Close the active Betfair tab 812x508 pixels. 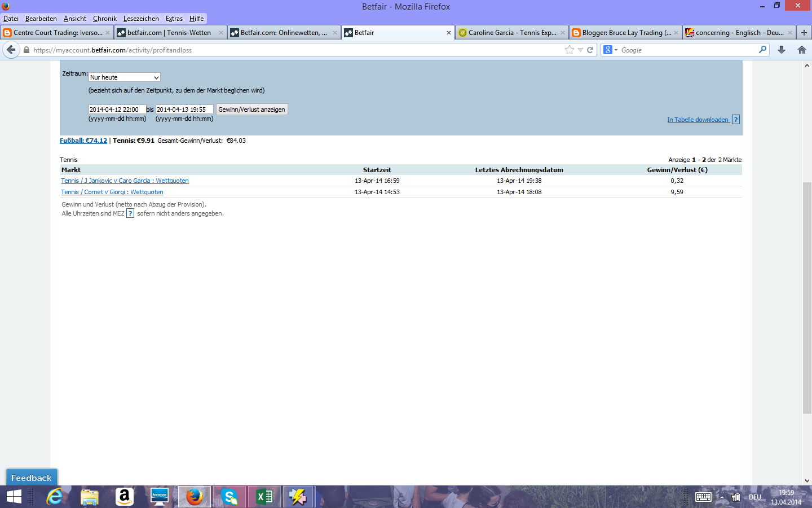click(x=449, y=33)
